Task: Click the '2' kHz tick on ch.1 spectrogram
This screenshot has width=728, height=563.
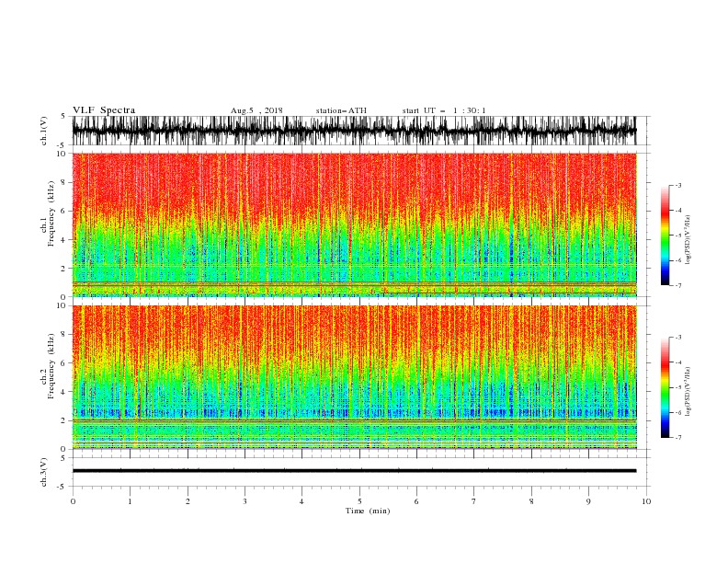Action: coord(64,269)
